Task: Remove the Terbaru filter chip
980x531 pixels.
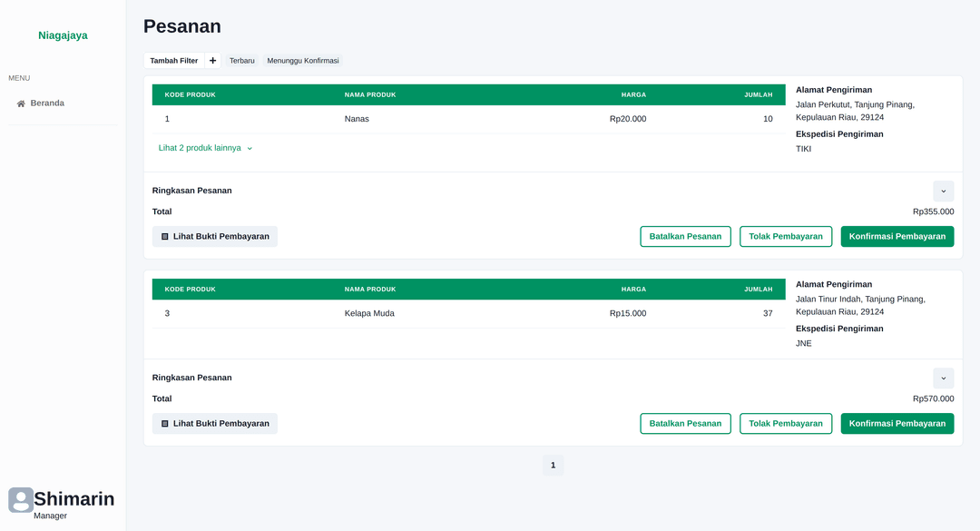Action: [x=241, y=61]
